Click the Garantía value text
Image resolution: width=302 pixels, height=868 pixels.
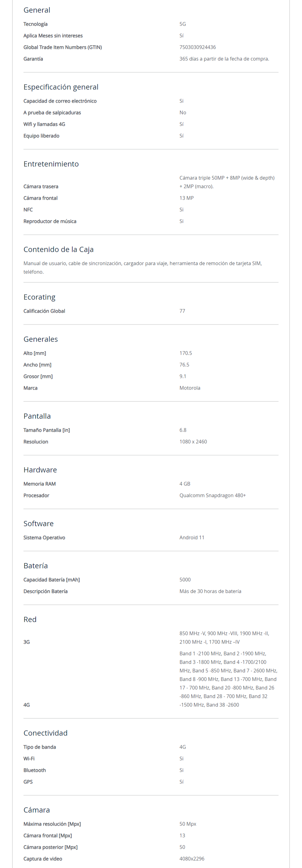(x=224, y=59)
